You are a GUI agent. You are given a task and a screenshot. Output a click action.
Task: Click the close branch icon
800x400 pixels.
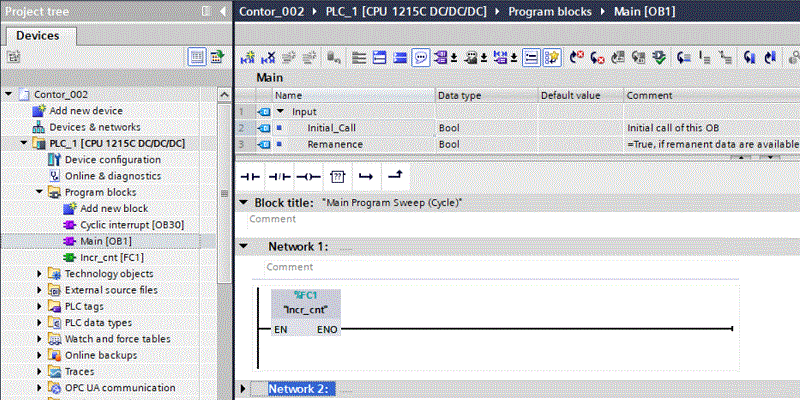[396, 175]
